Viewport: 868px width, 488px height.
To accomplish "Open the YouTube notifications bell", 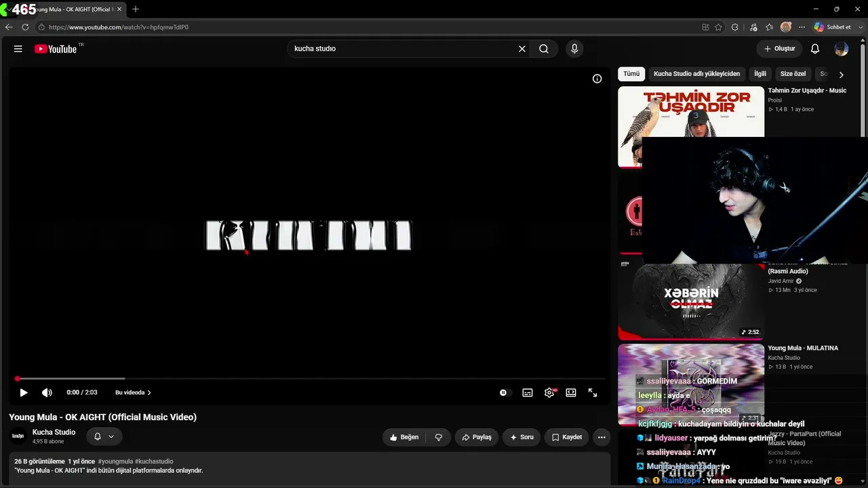I will coord(815,49).
